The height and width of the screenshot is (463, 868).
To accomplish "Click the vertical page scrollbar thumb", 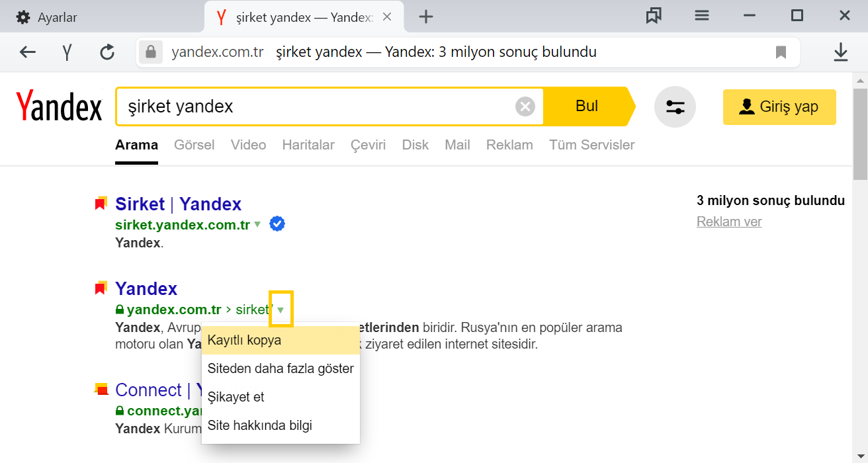I will click(x=860, y=134).
